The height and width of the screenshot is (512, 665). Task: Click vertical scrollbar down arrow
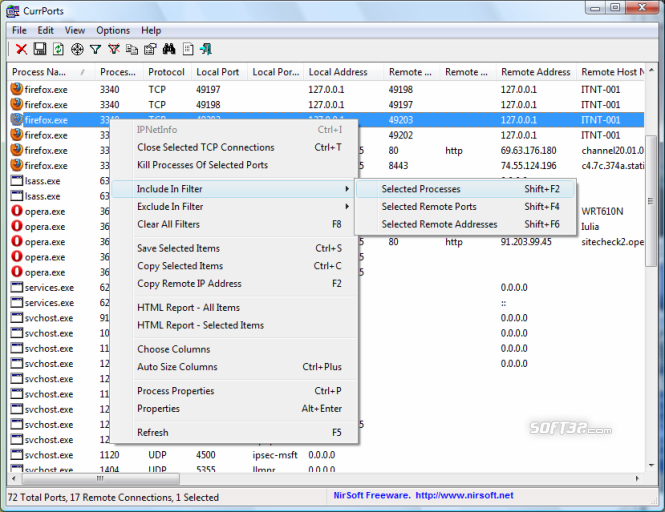(x=651, y=465)
